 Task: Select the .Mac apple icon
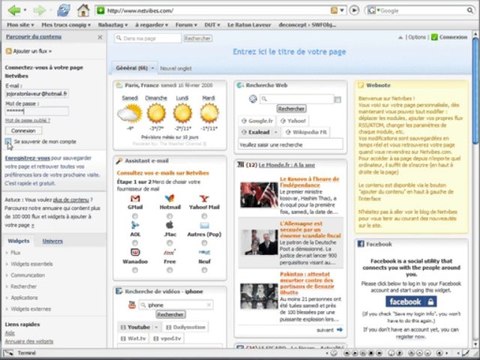pyautogui.click(x=170, y=225)
